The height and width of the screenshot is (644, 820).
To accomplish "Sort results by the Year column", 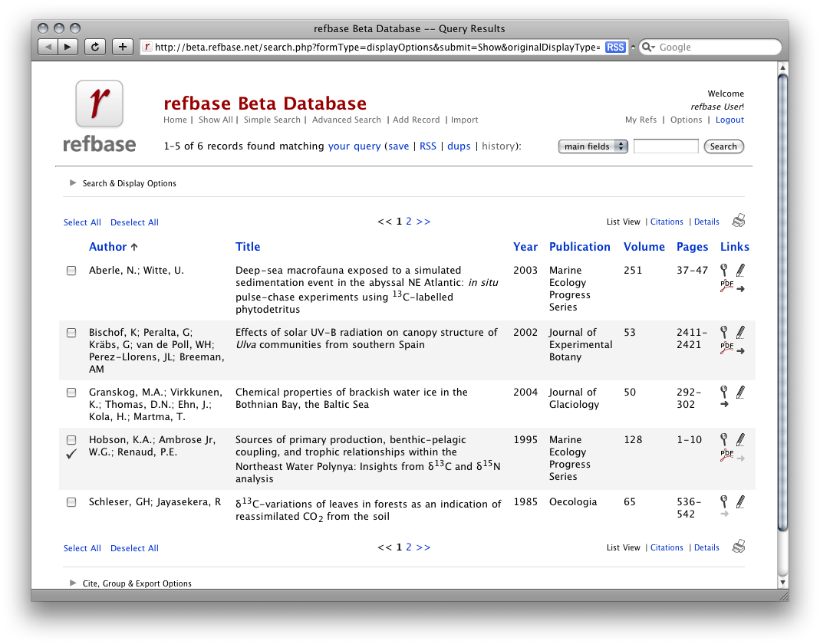I will click(525, 247).
